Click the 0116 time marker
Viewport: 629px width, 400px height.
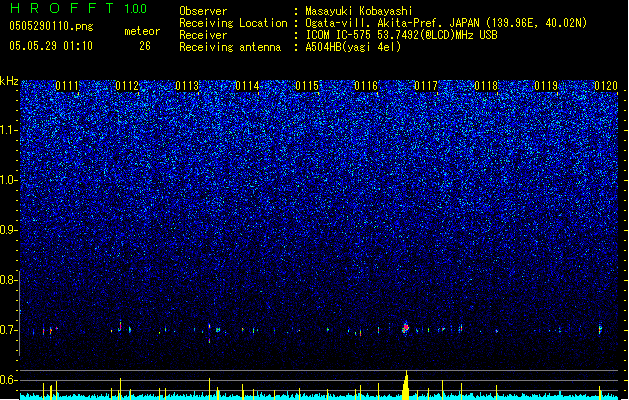[366, 86]
